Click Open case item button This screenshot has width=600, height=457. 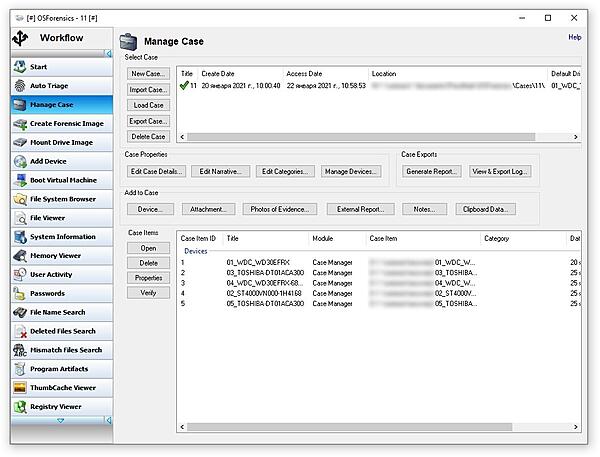[x=148, y=248]
